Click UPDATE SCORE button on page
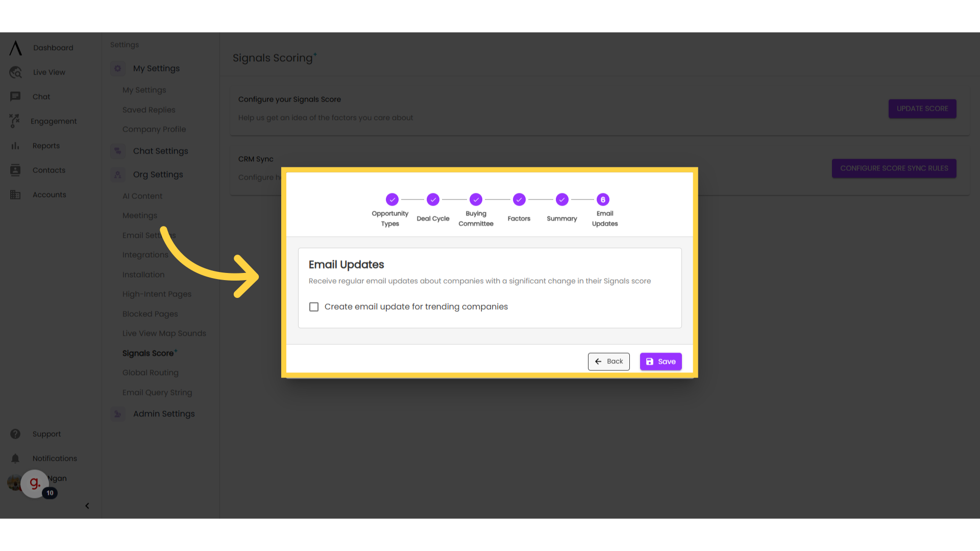The height and width of the screenshot is (551, 980). coord(922,108)
